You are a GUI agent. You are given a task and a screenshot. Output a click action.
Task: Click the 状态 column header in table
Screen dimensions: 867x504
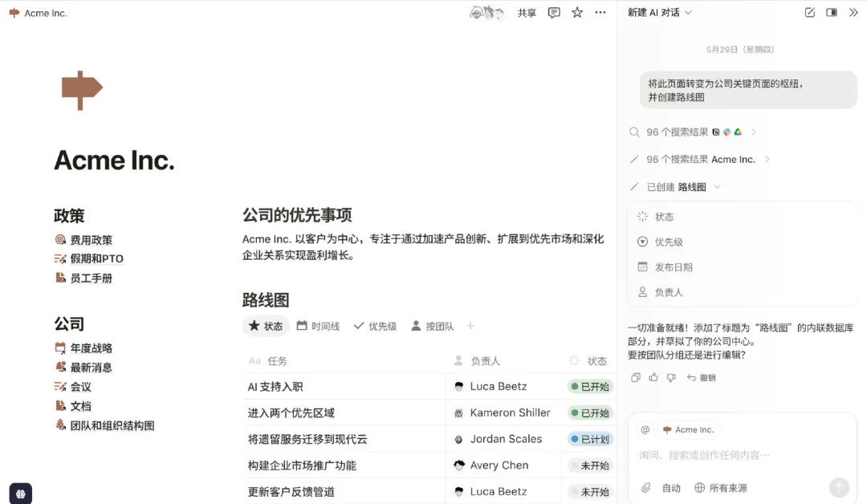588,361
